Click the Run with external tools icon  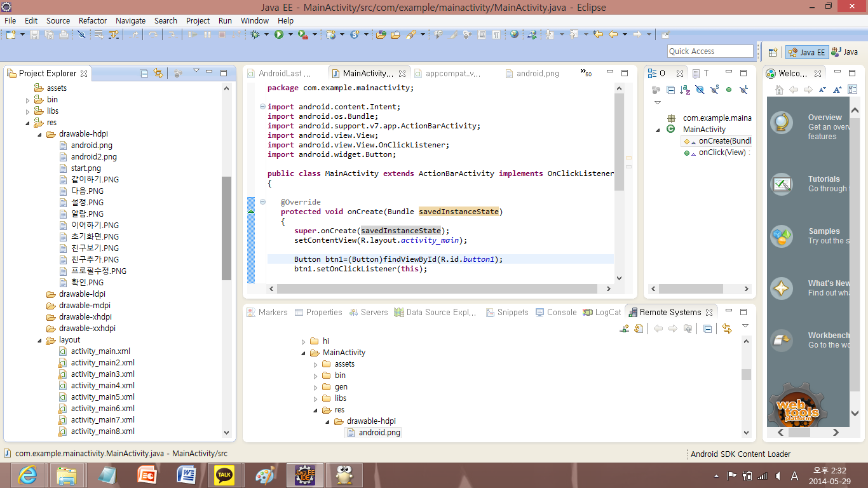tap(303, 34)
